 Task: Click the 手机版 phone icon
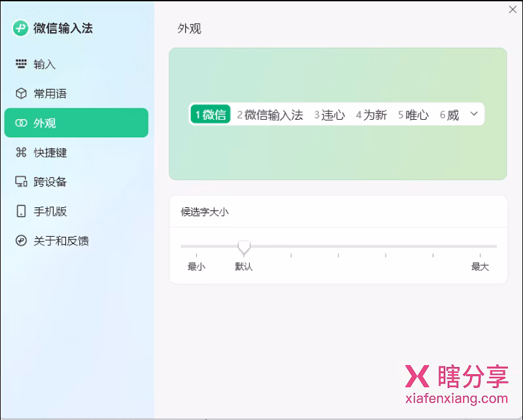pos(20,211)
